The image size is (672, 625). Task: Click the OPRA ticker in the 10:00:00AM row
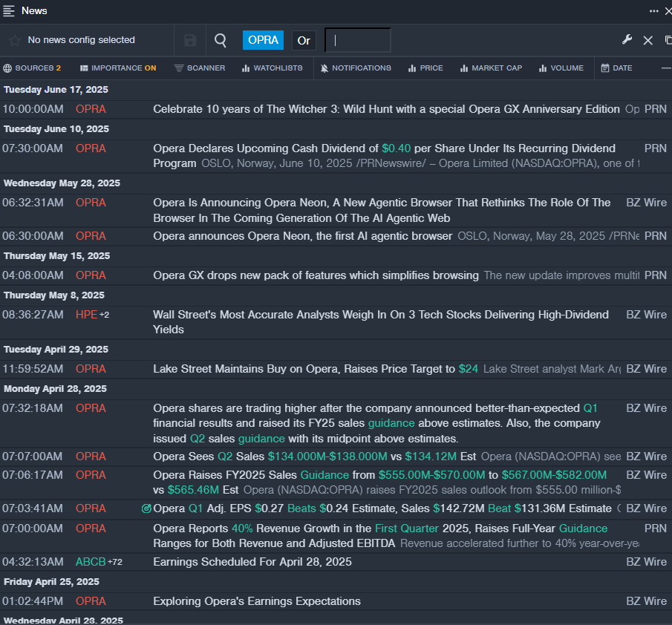click(91, 109)
